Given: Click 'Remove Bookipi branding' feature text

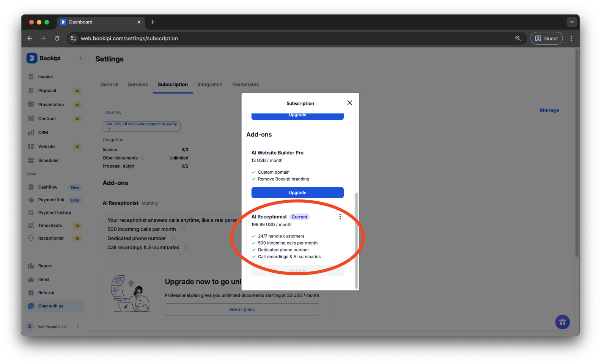Looking at the screenshot, I should click(283, 179).
